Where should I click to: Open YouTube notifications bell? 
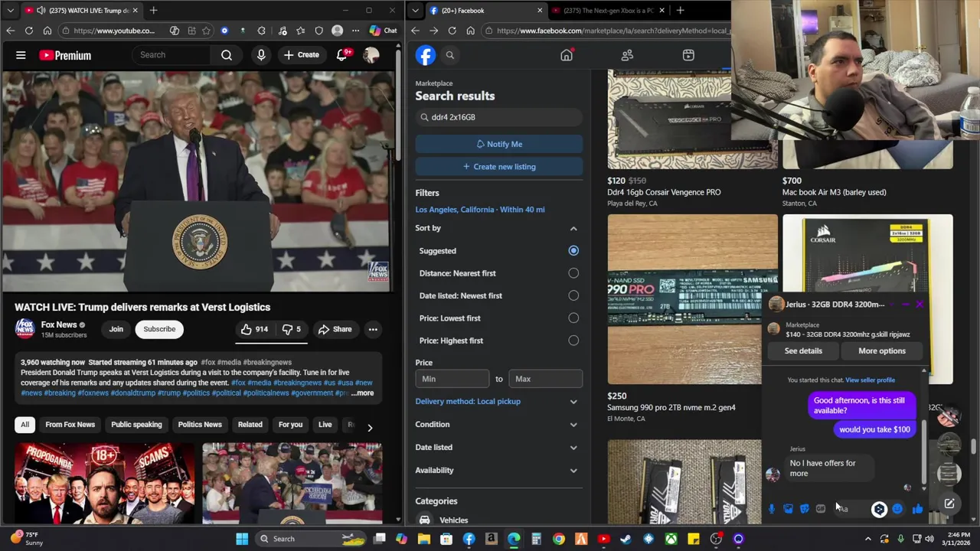pyautogui.click(x=342, y=55)
